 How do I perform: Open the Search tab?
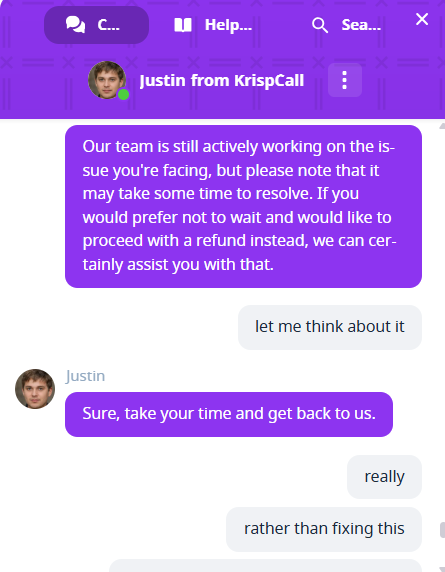[347, 25]
